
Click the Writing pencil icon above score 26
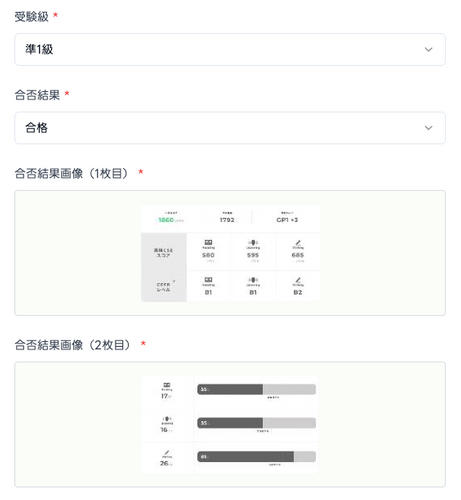167,452
